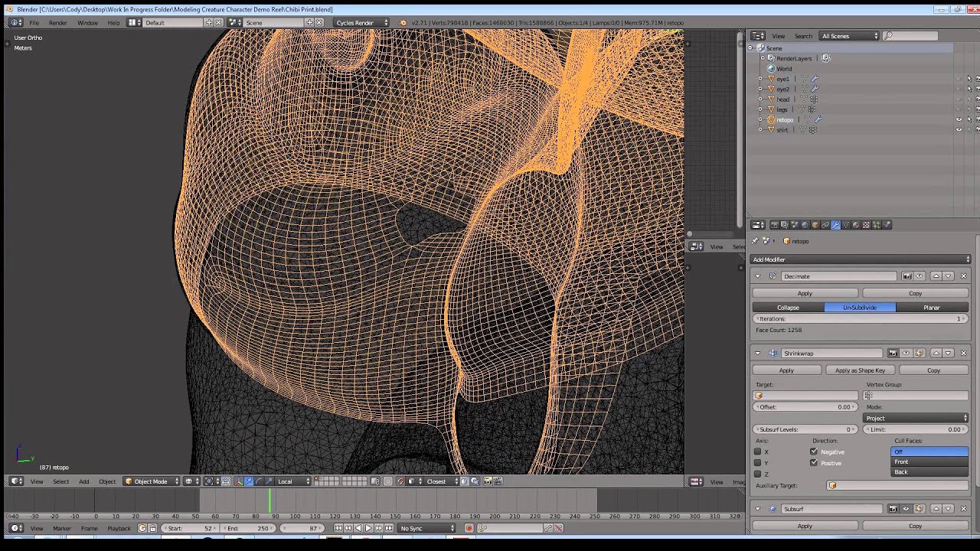Toggle Shrinkwrap edit mode display icon
Image resolution: width=980 pixels, height=551 pixels.
pos(919,353)
